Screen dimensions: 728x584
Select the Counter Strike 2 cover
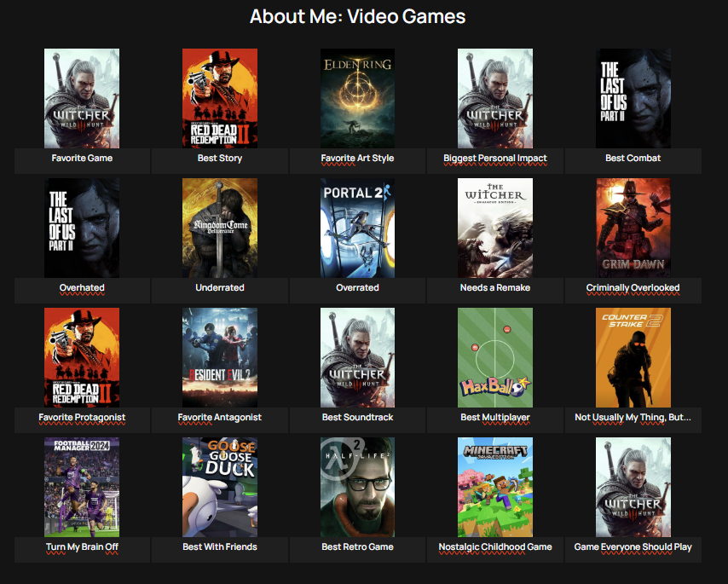pyautogui.click(x=633, y=357)
